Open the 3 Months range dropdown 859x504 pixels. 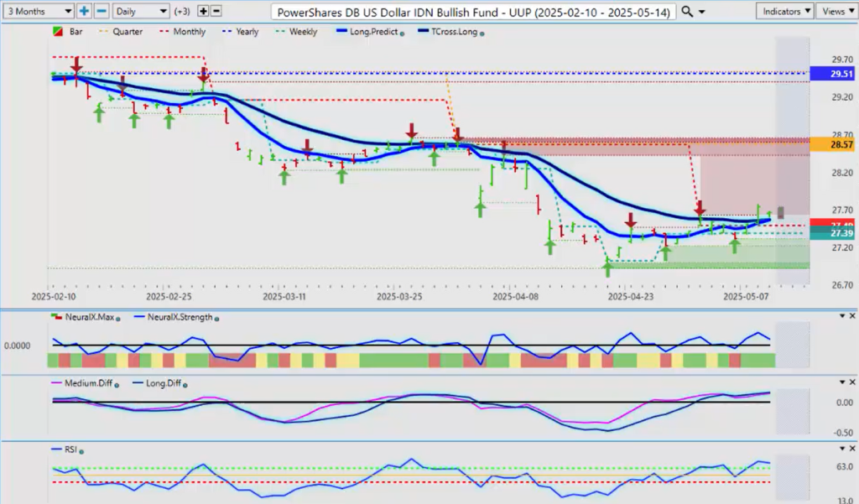pyautogui.click(x=38, y=11)
